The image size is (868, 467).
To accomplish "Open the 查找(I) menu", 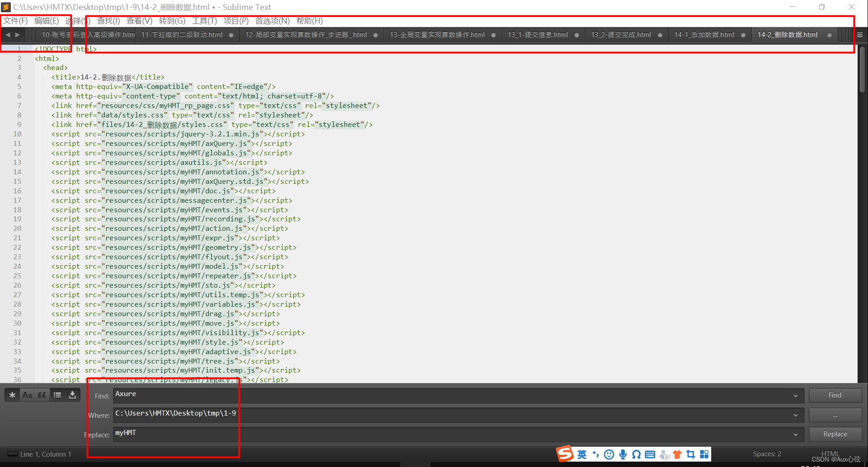I will point(108,21).
